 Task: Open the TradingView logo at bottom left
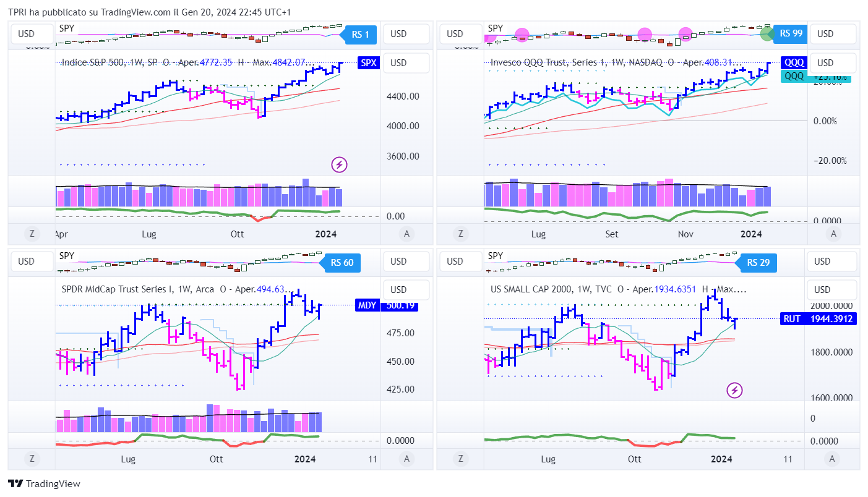coord(44,484)
